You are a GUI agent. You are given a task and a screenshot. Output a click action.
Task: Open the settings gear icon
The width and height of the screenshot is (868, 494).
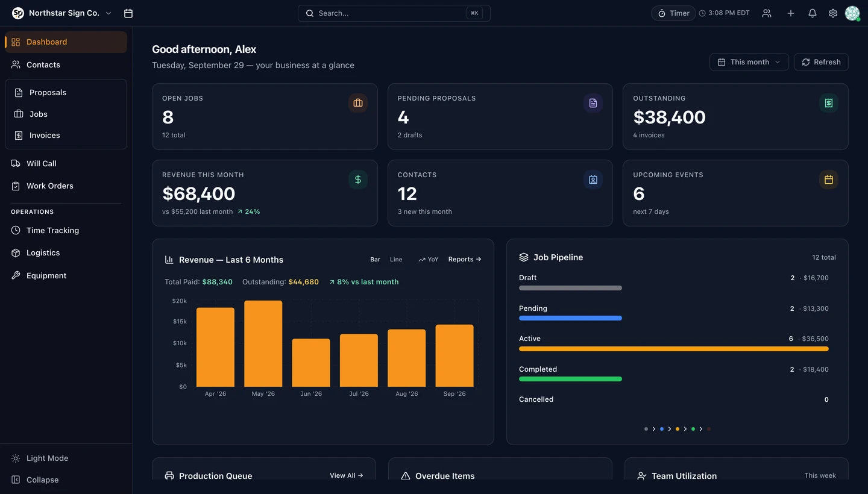click(x=833, y=13)
